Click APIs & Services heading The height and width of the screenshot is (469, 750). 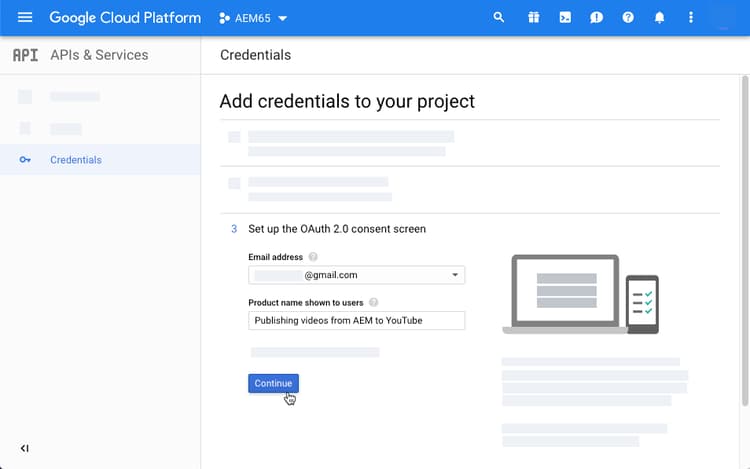(x=99, y=55)
